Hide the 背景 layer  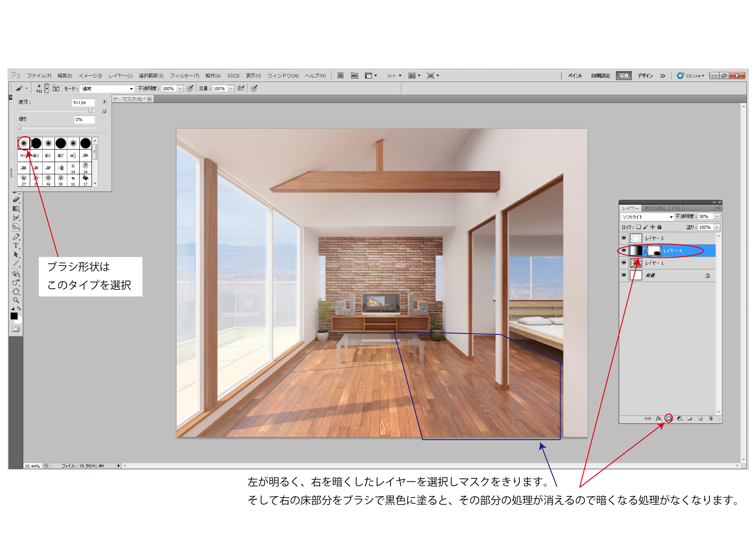(624, 275)
